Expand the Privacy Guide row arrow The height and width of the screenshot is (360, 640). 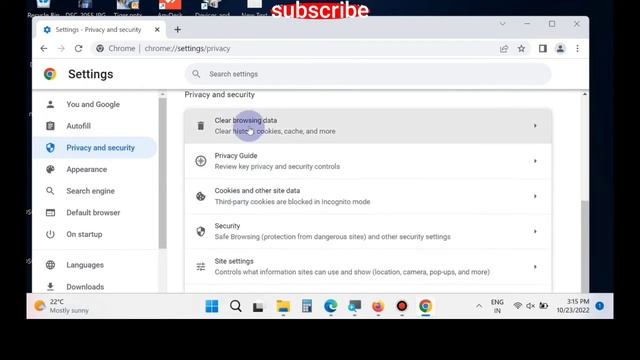point(535,161)
